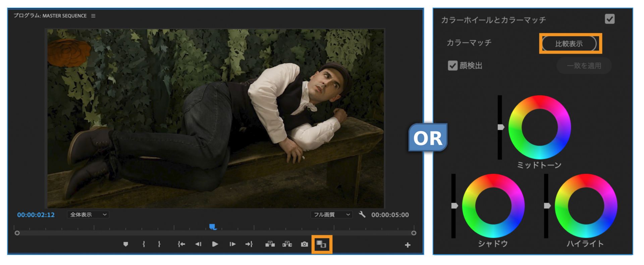Click the Extract button

pos(287,244)
